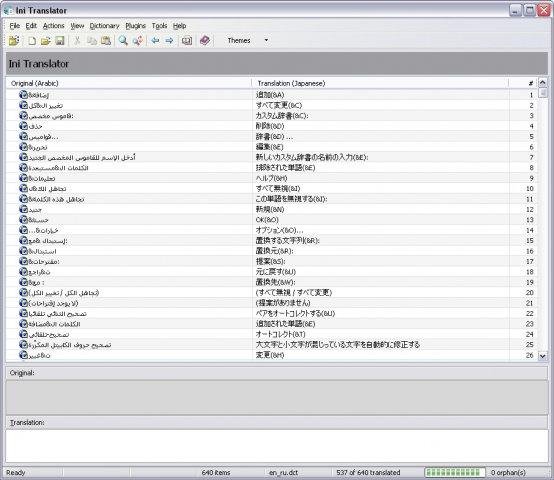Click the Save floppy disk icon
The height and width of the screenshot is (480, 554).
60,41
